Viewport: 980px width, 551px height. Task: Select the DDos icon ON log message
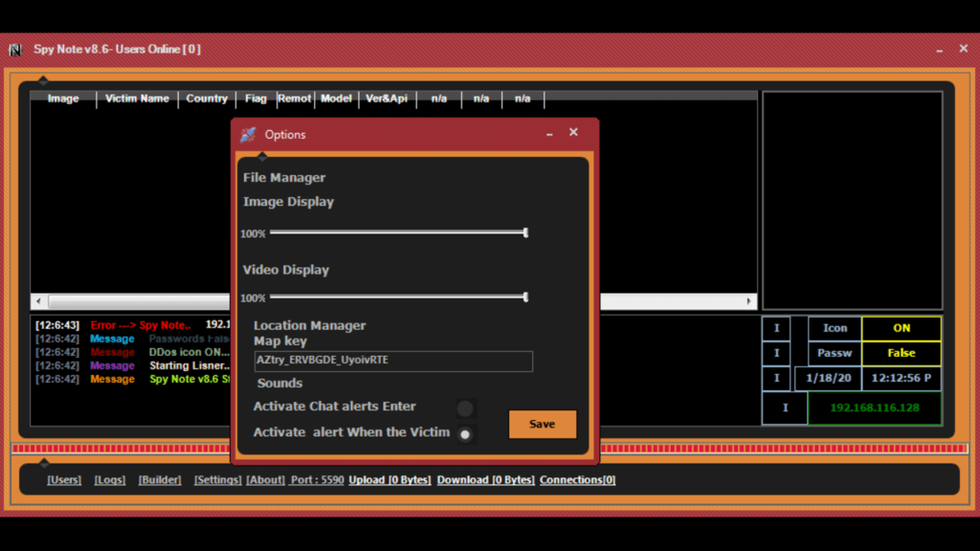pos(132,352)
